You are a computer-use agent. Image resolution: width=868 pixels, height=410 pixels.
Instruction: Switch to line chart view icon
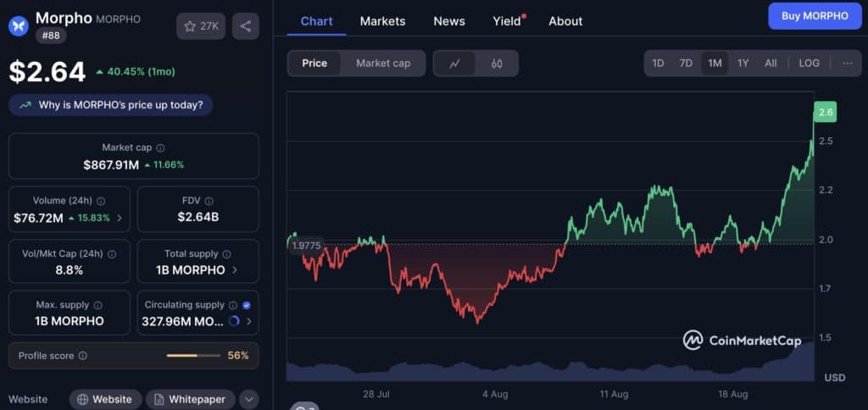(454, 64)
